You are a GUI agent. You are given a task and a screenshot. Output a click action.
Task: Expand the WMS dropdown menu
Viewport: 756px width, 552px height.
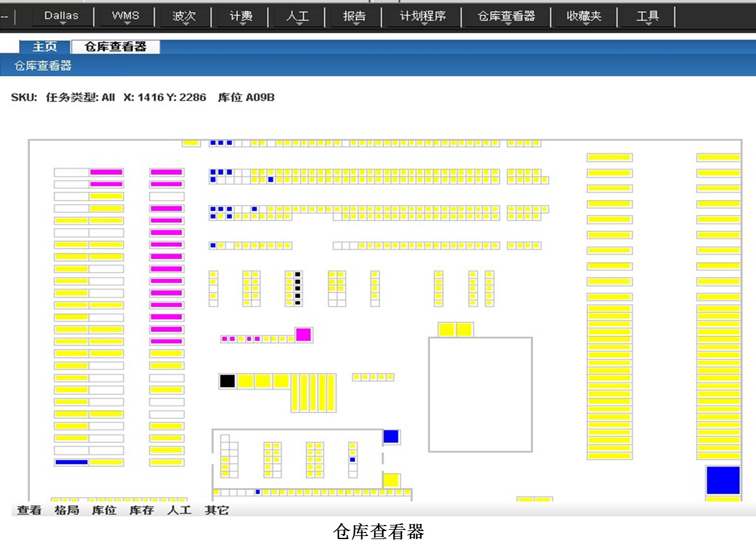pyautogui.click(x=126, y=17)
